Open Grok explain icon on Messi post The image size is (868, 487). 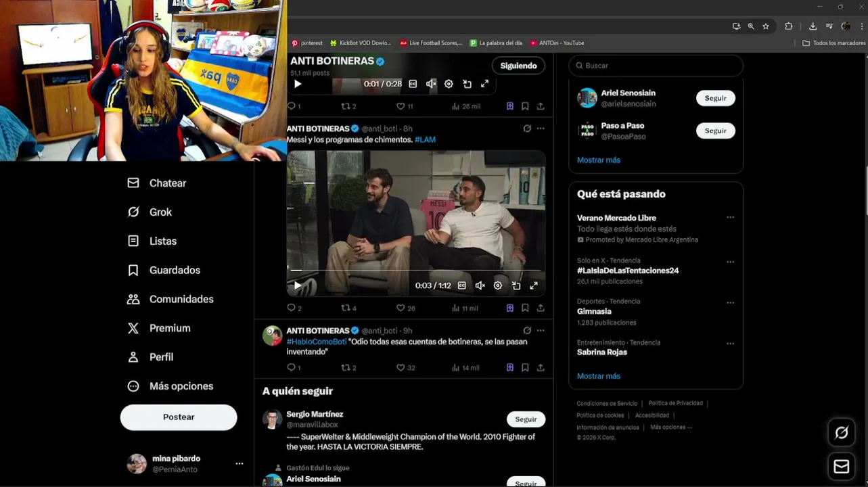click(x=527, y=129)
